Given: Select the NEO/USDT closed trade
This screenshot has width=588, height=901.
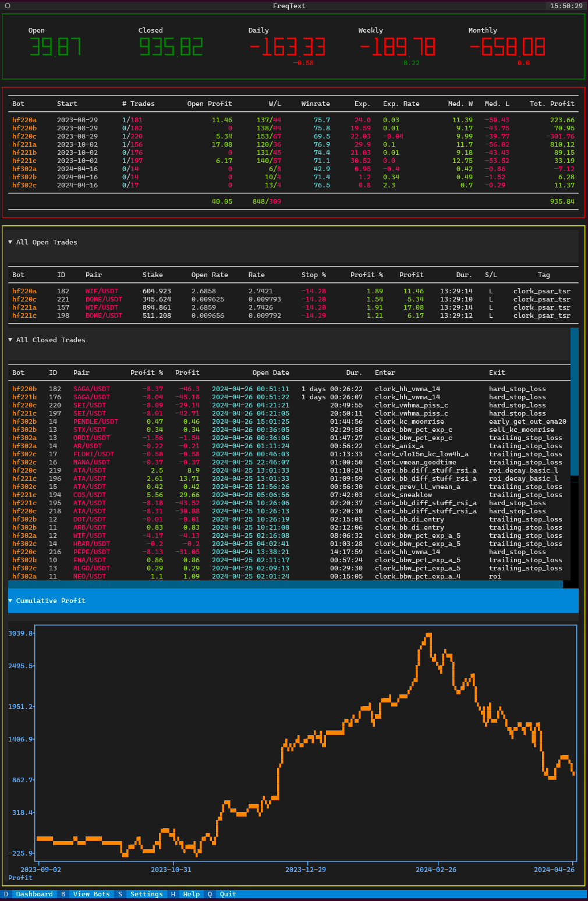Looking at the screenshot, I should point(289,576).
